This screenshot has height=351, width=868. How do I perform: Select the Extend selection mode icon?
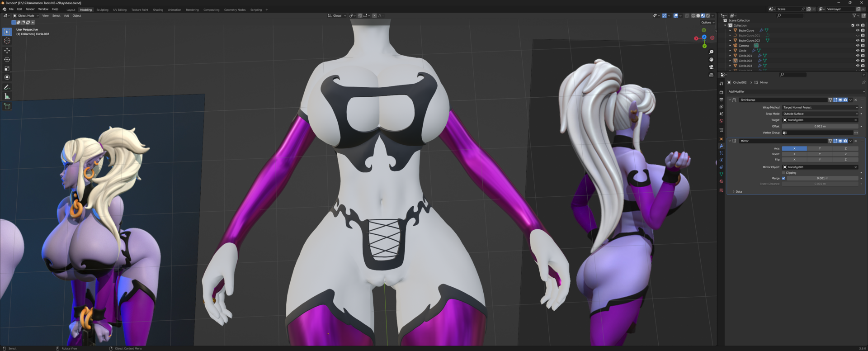(18, 22)
